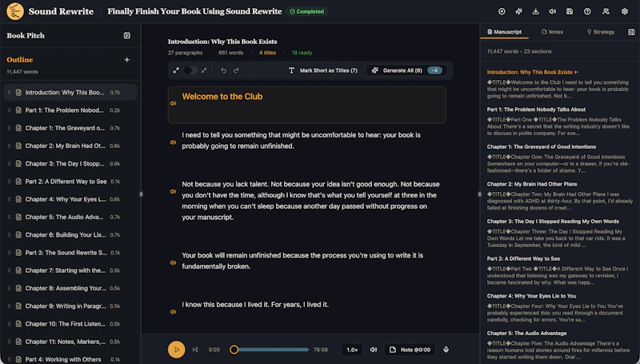
Task: Click the '18 ready' status label
Action: click(302, 53)
